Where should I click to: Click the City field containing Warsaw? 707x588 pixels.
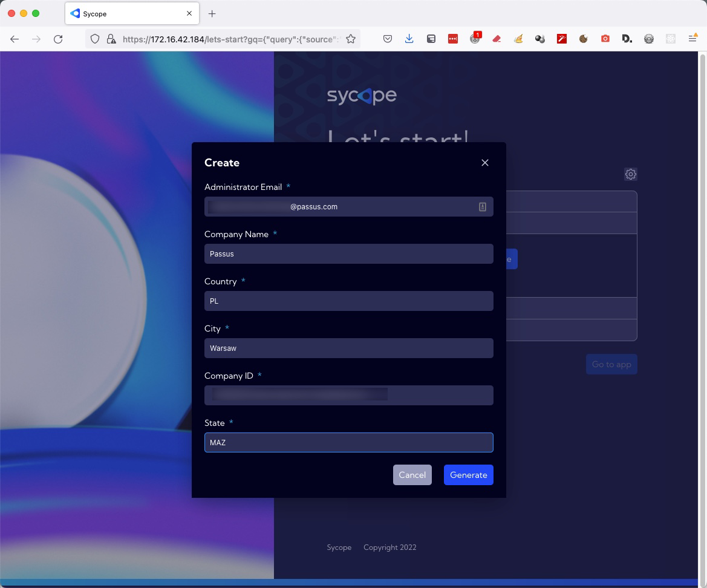(x=348, y=348)
